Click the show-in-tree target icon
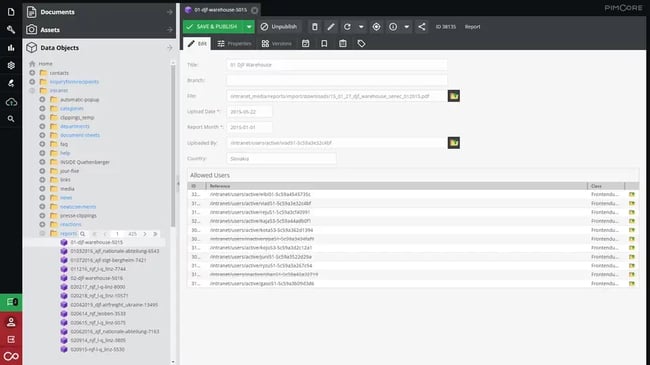The width and height of the screenshot is (650, 365). (x=376, y=27)
